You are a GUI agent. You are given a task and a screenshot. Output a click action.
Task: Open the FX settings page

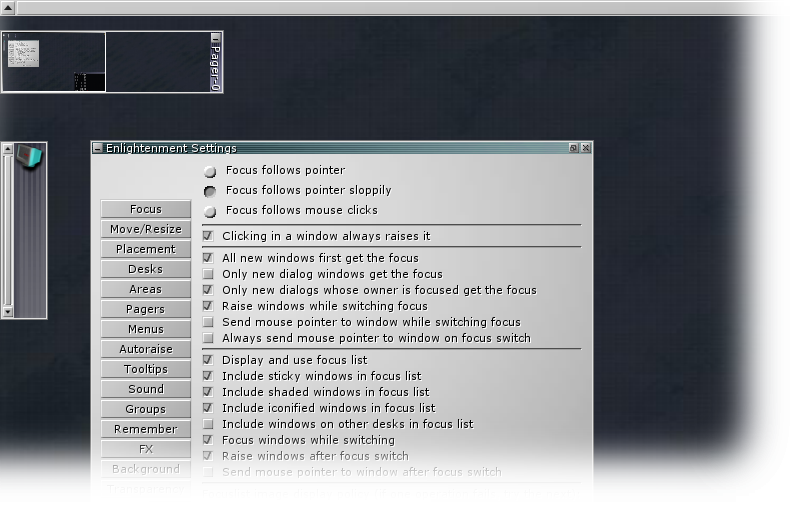[x=146, y=449]
